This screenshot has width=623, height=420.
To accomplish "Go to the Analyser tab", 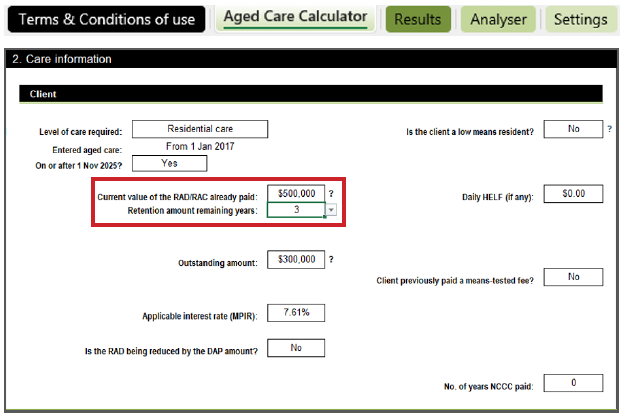I will point(498,19).
